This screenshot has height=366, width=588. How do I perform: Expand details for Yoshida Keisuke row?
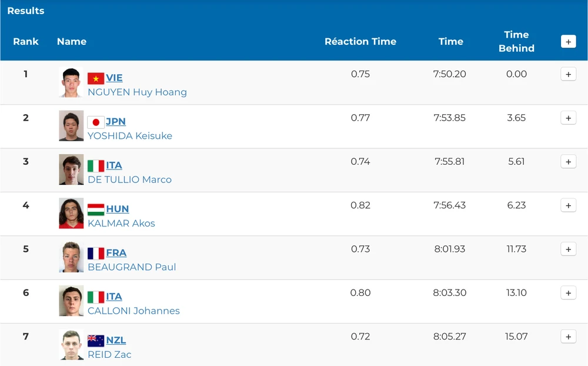point(568,118)
